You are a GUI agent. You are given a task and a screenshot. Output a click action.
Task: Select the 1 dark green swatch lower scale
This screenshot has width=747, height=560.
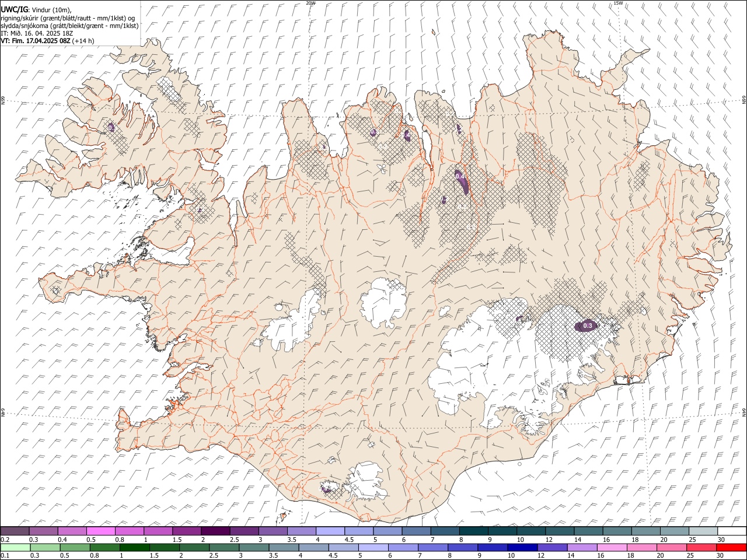point(134,547)
